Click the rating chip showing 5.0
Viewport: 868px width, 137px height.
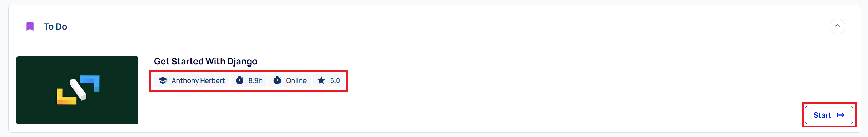[x=328, y=80]
